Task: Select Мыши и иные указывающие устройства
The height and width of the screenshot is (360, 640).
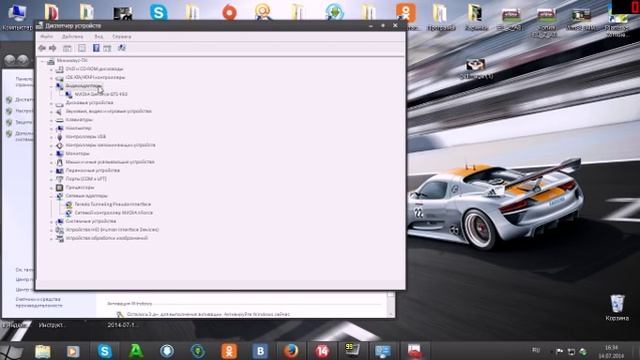Action: [110, 162]
